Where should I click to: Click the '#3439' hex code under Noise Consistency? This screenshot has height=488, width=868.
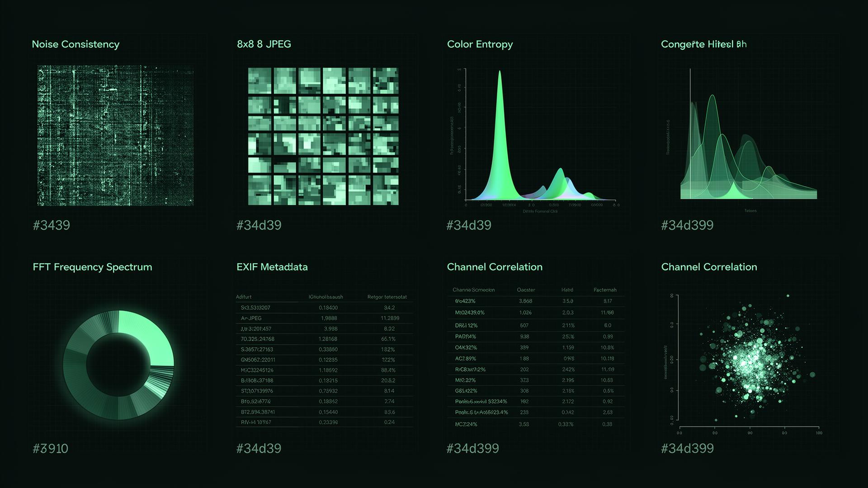[52, 225]
